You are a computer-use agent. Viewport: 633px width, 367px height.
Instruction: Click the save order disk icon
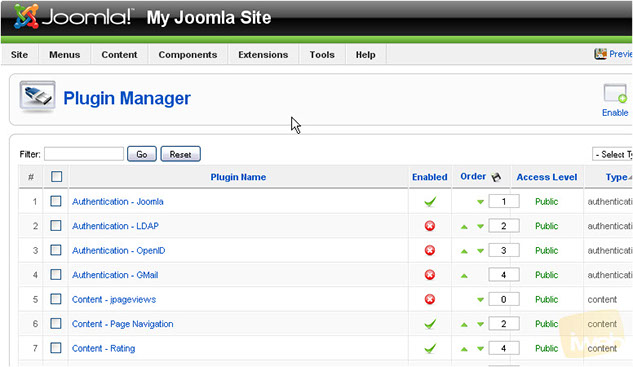click(x=496, y=177)
